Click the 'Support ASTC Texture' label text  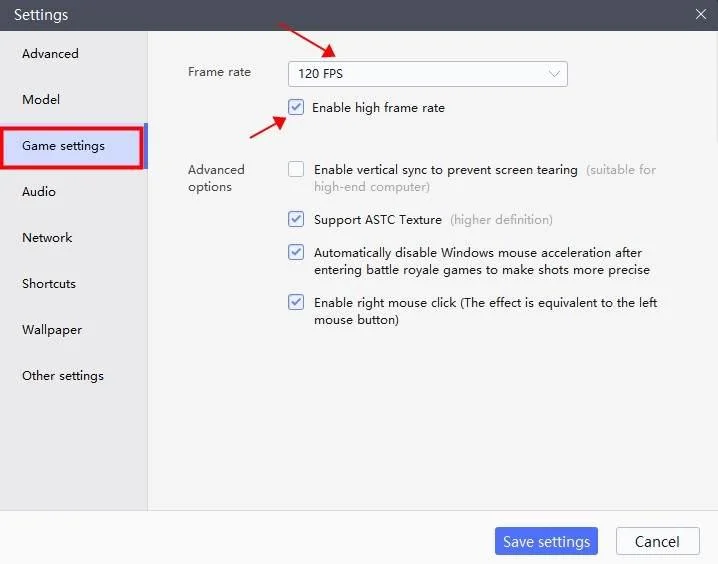pyautogui.click(x=378, y=220)
